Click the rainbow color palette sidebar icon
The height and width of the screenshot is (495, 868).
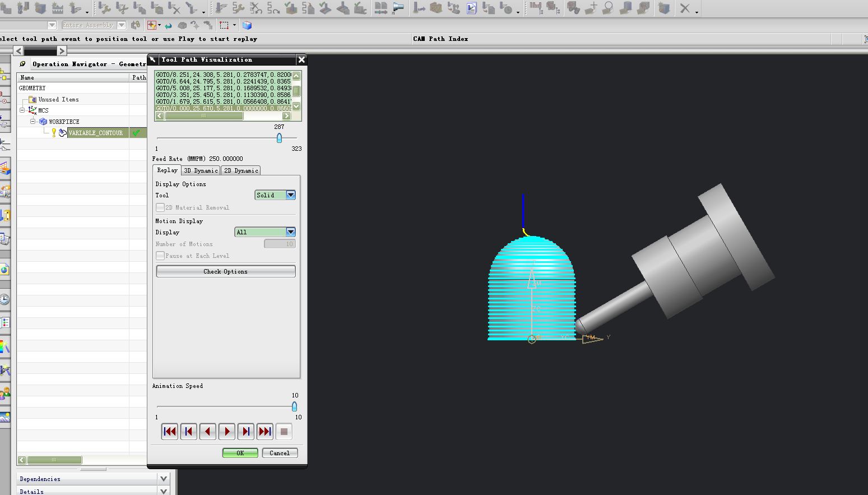(4, 346)
